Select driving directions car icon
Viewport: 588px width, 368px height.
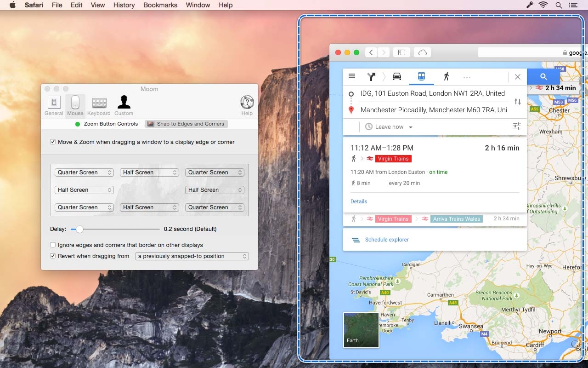coord(397,77)
